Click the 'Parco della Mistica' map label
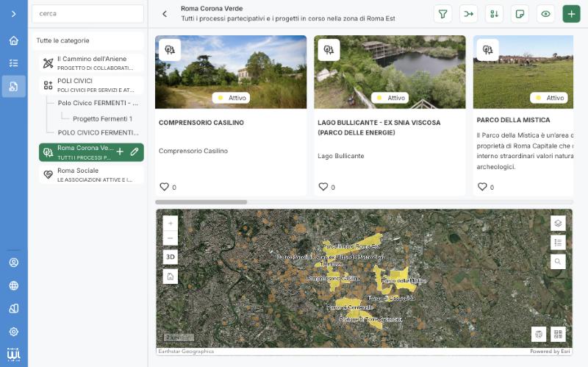This screenshot has height=367, width=588. click(404, 281)
